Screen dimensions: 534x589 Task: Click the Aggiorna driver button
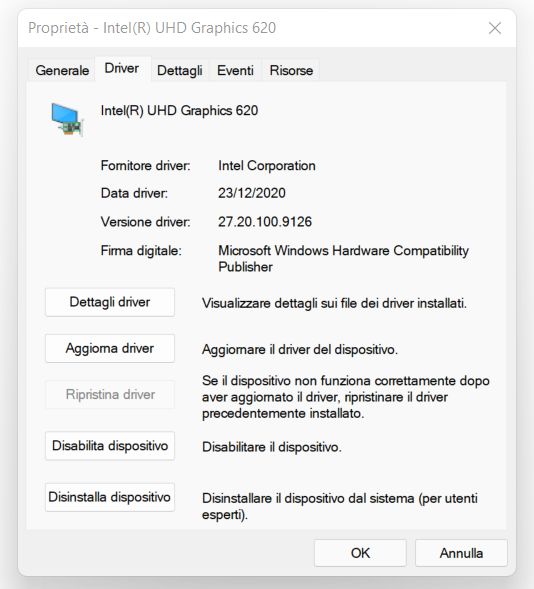click(110, 348)
